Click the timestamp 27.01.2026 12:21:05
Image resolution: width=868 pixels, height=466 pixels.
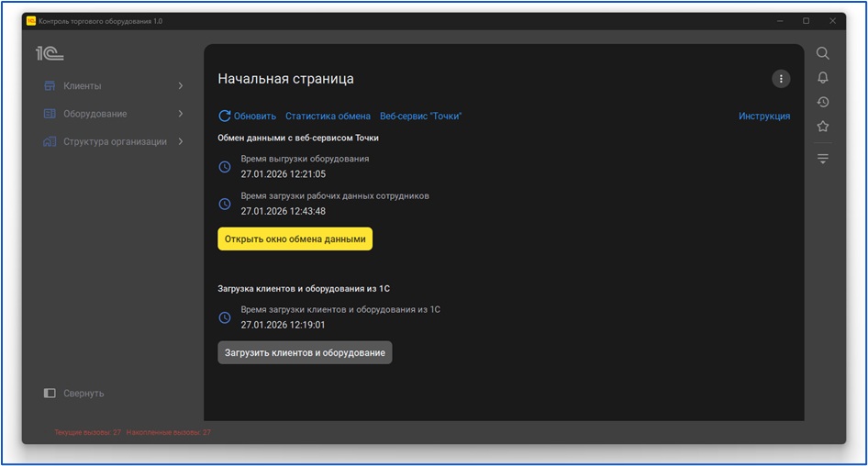pyautogui.click(x=283, y=173)
